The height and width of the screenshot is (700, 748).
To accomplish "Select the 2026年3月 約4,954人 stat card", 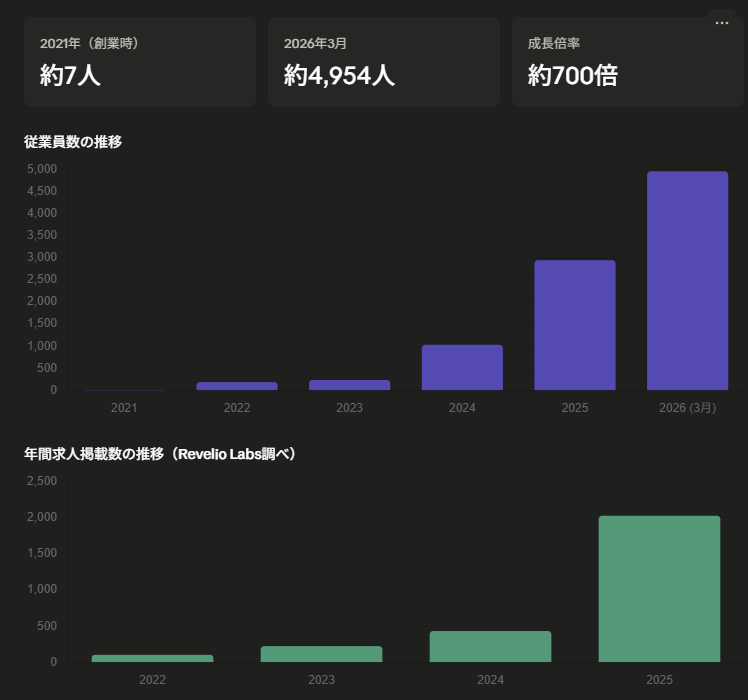I will [x=384, y=62].
